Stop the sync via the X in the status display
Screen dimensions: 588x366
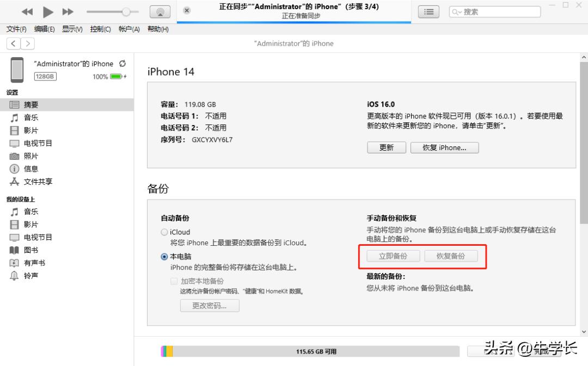(x=187, y=10)
